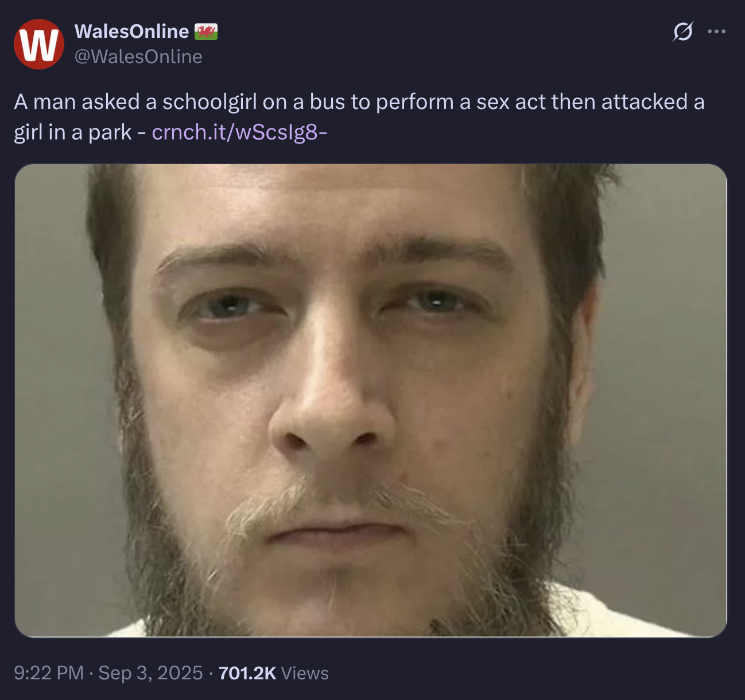Click the @WalesOnline handle
This screenshot has width=745, height=700.
[138, 56]
